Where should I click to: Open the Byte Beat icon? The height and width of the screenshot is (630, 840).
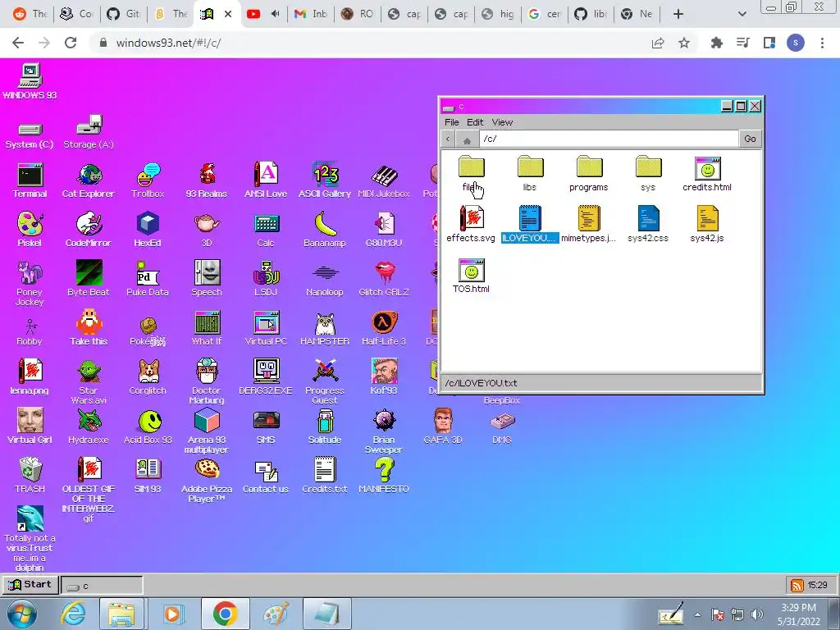tap(89, 279)
